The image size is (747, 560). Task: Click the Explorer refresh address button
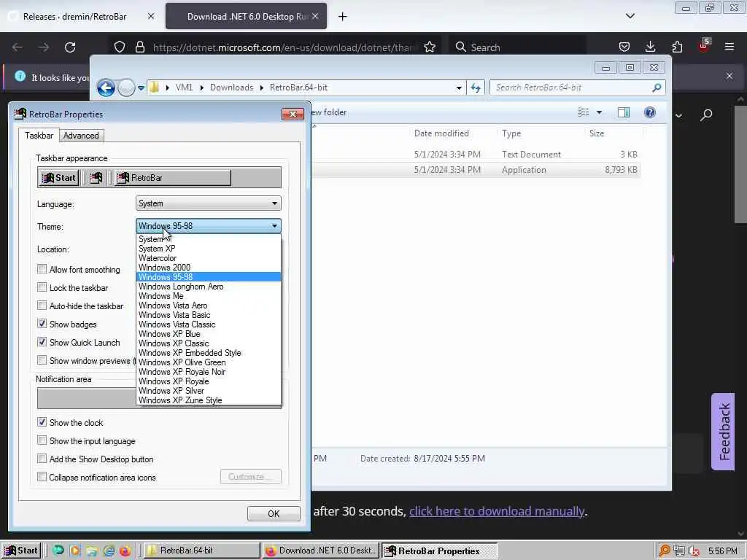click(476, 87)
